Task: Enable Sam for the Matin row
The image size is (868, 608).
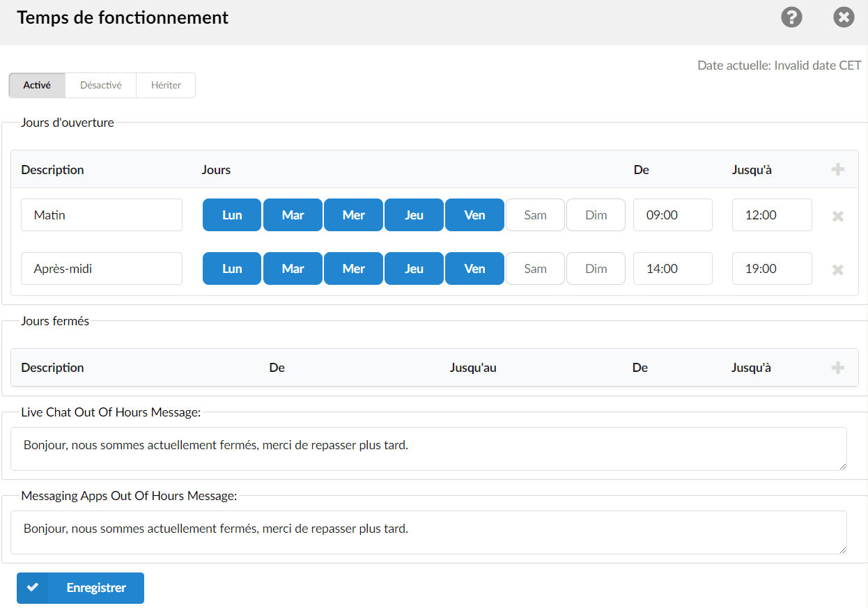Action: pos(535,215)
